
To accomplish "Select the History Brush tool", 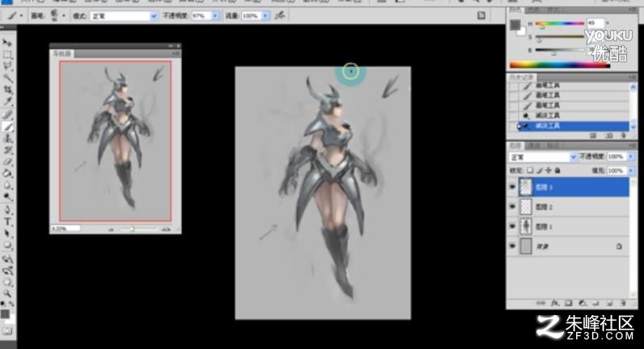I will point(7,150).
